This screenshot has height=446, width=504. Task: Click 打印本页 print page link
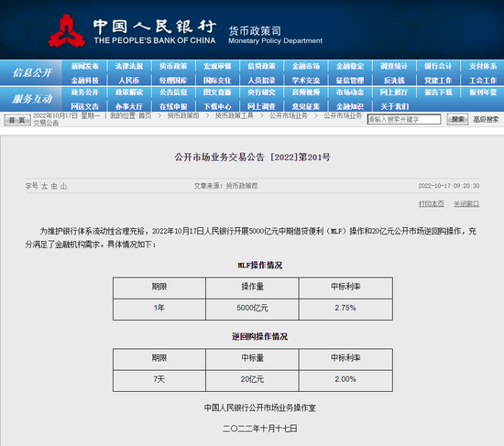pyautogui.click(x=432, y=203)
